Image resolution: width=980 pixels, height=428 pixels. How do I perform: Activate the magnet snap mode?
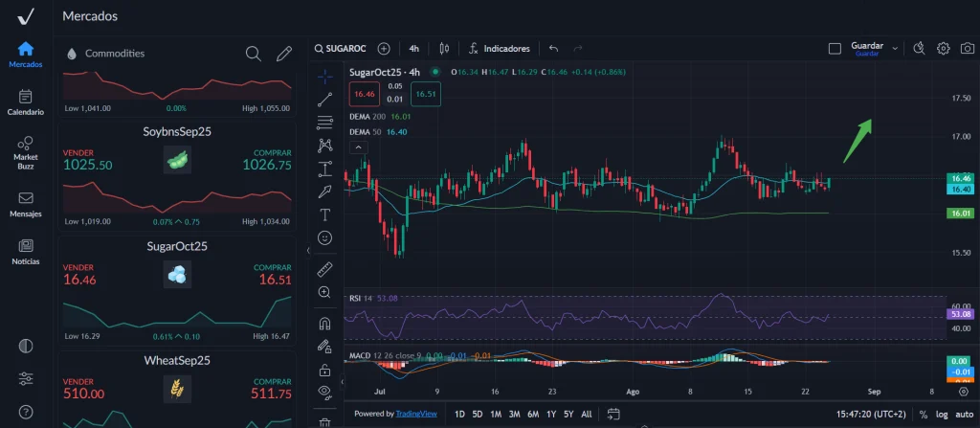pyautogui.click(x=325, y=322)
